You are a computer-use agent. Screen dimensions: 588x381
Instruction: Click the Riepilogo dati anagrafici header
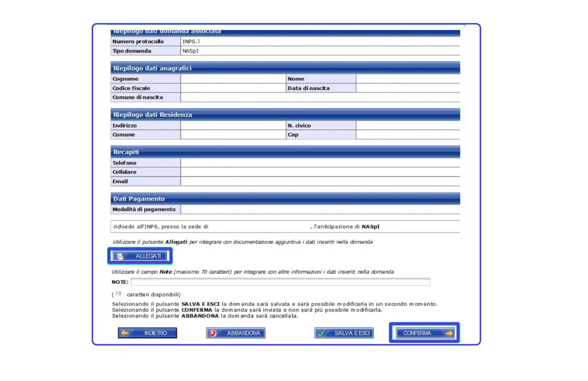coord(285,68)
